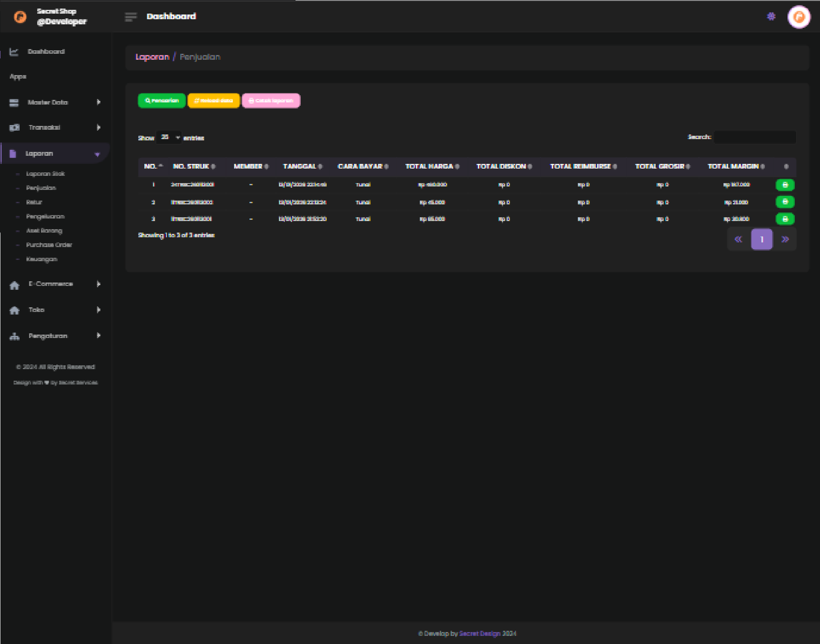Click the yellow Reload data button
This screenshot has width=820, height=644.
click(214, 101)
